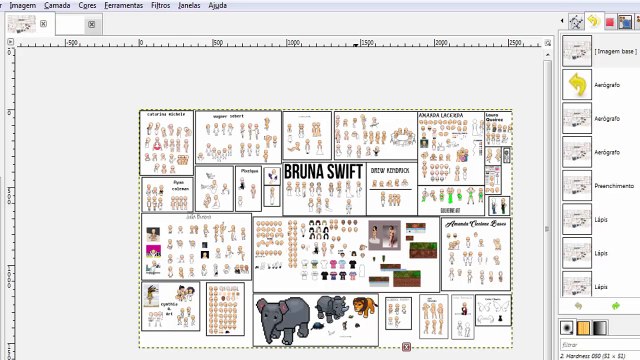Focus the filtrar brush filter field
This screenshot has width=640, height=360.
point(599,344)
